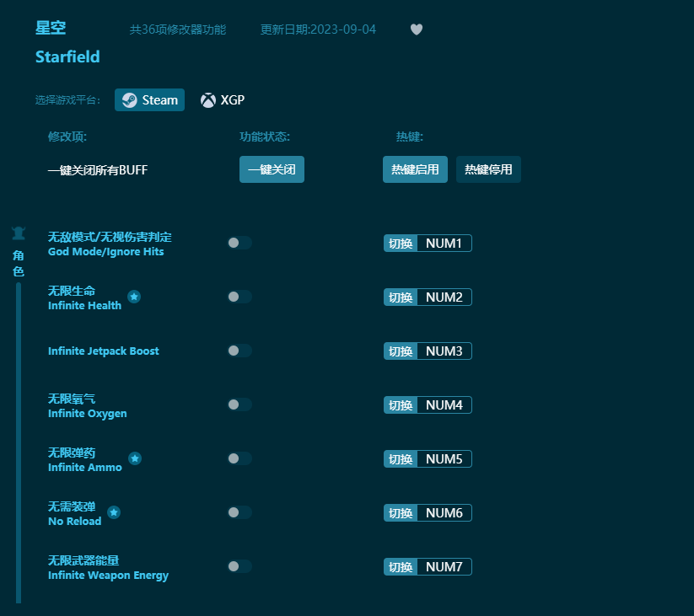Click the star icon beside Infinite Health

134,296
